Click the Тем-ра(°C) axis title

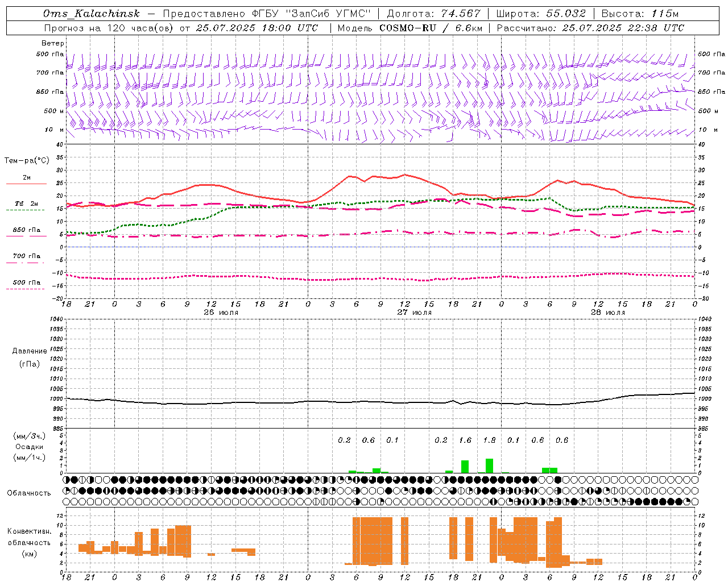pyautogui.click(x=27, y=161)
